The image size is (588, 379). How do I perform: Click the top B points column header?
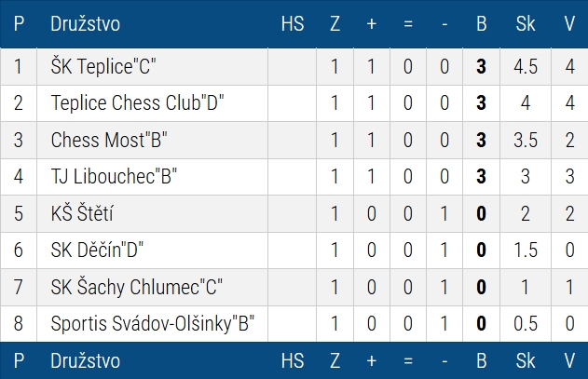(482, 24)
